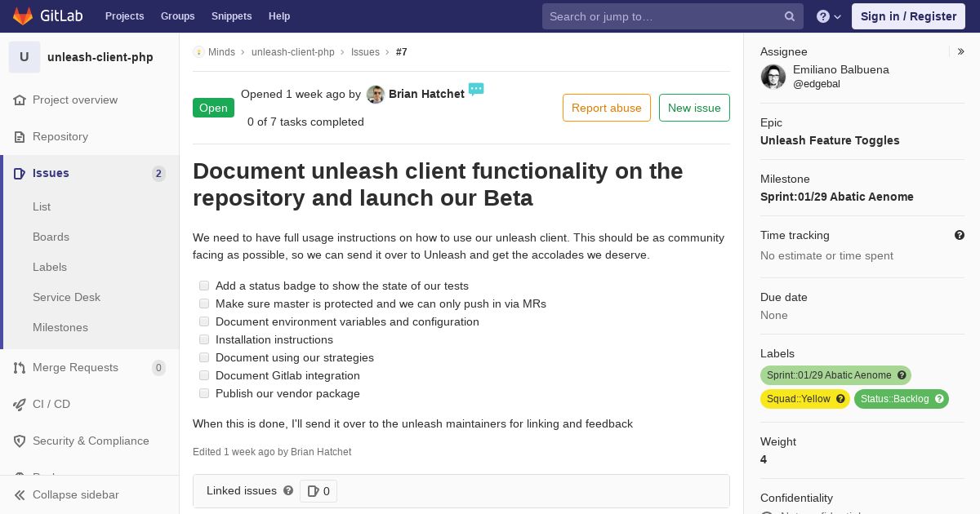This screenshot has width=980, height=514.
Task: Click Brian Hatchet's status speech-bubble icon
Action: click(476, 89)
